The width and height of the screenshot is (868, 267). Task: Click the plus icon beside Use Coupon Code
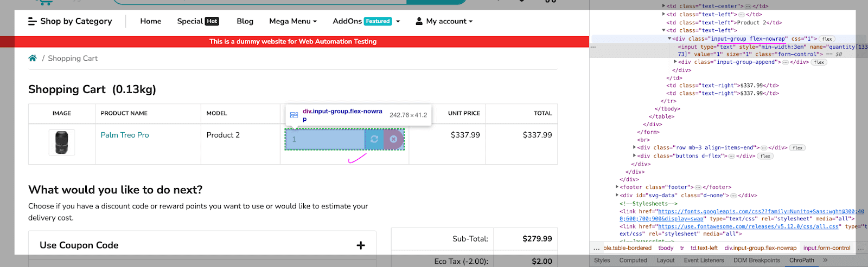pos(361,245)
